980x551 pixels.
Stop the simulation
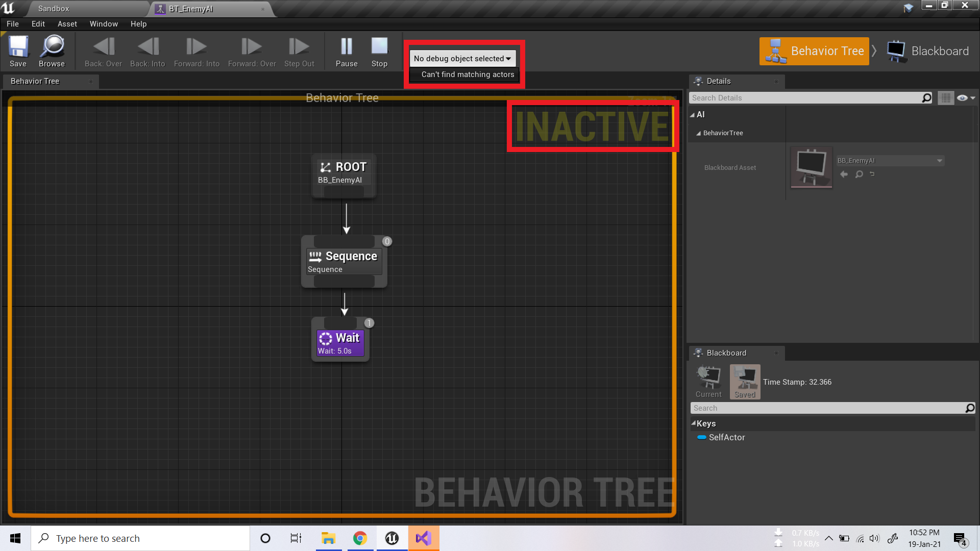coord(379,51)
